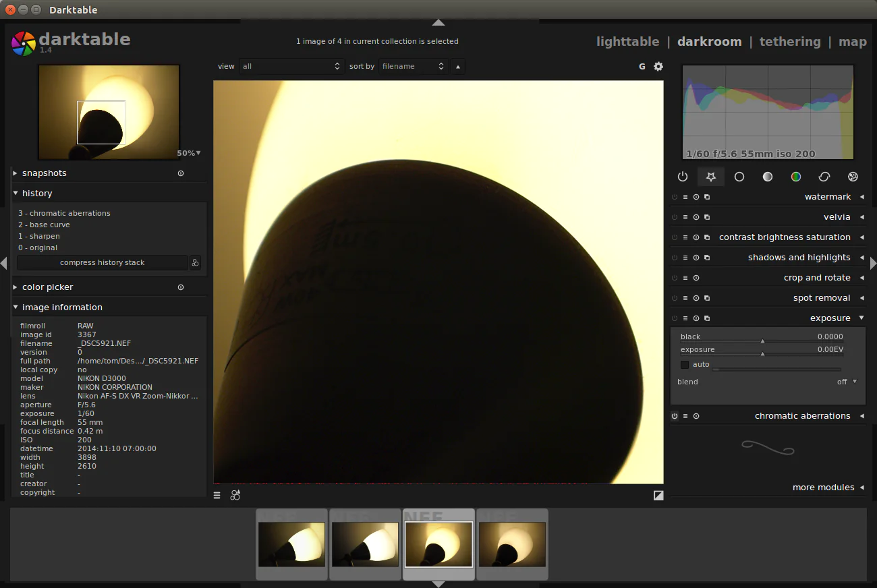Toggle sort order arrow button
The height and width of the screenshot is (588, 877).
click(457, 66)
